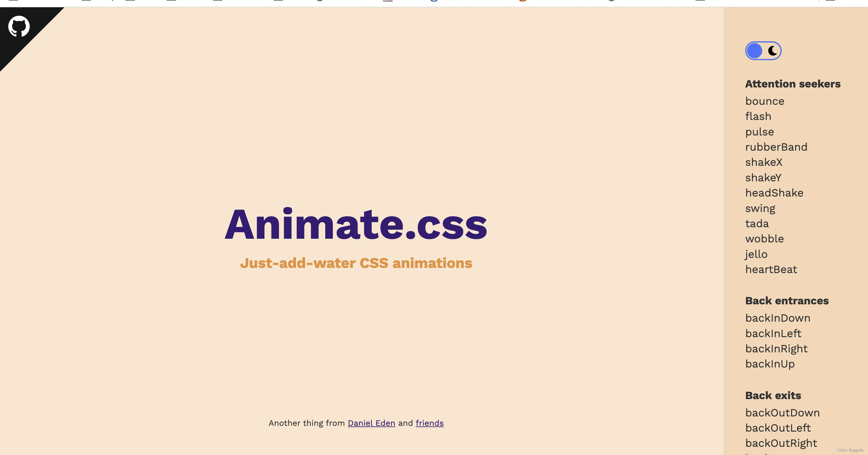Expand the Back entrances section

pos(787,300)
